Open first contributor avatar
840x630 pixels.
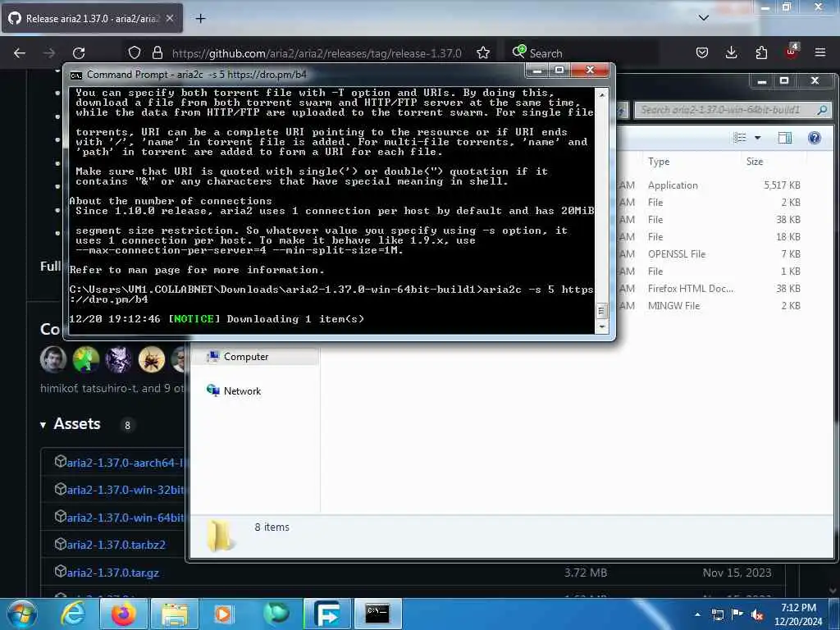click(53, 359)
